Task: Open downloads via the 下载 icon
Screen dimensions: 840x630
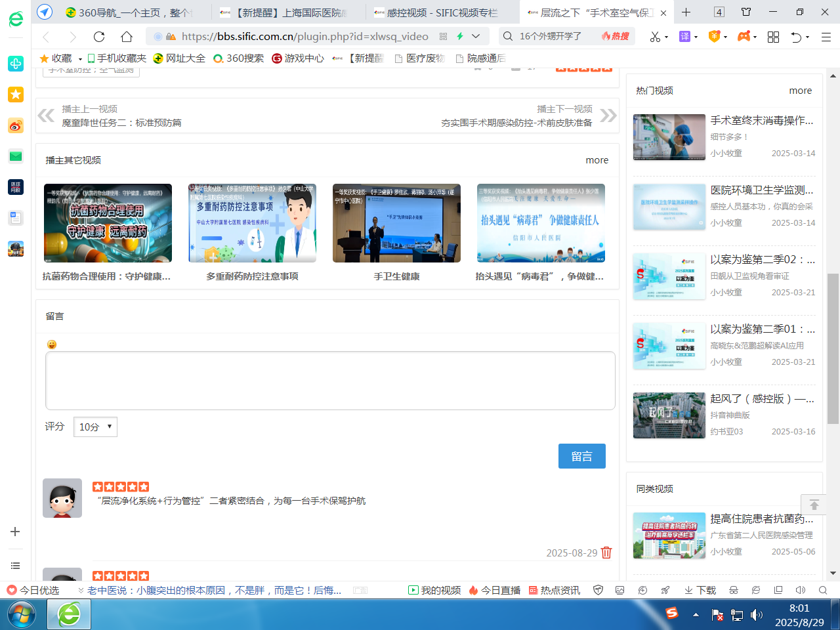Action: pos(701,589)
